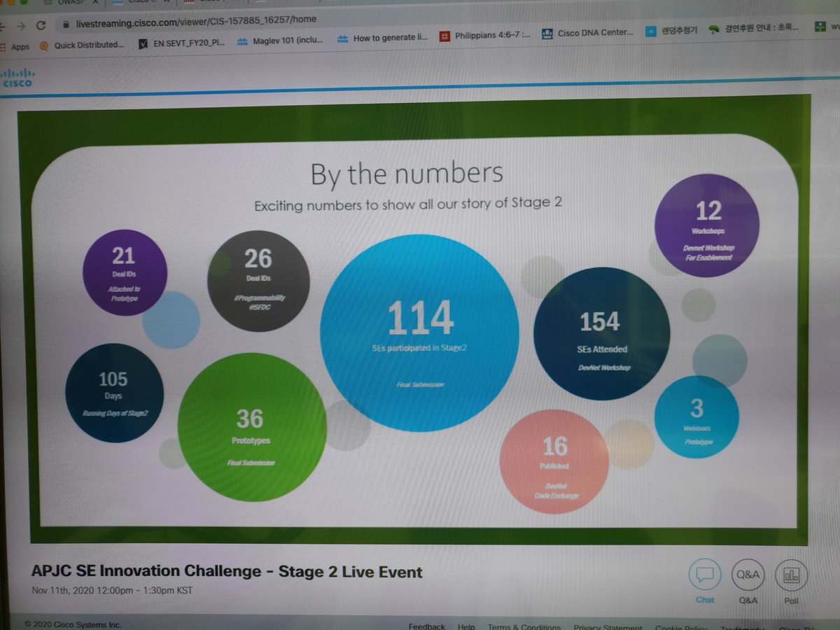
Task: Click the 3 Webinars blue circle
Action: coord(696,417)
